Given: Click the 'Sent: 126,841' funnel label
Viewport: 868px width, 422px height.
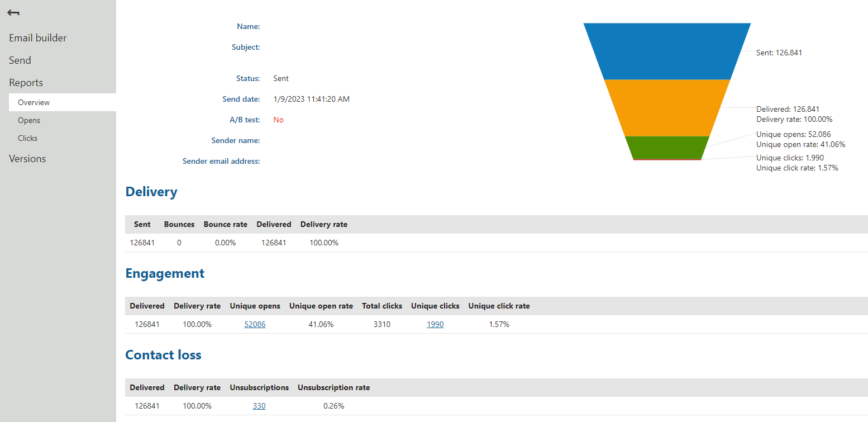Looking at the screenshot, I should tap(779, 53).
